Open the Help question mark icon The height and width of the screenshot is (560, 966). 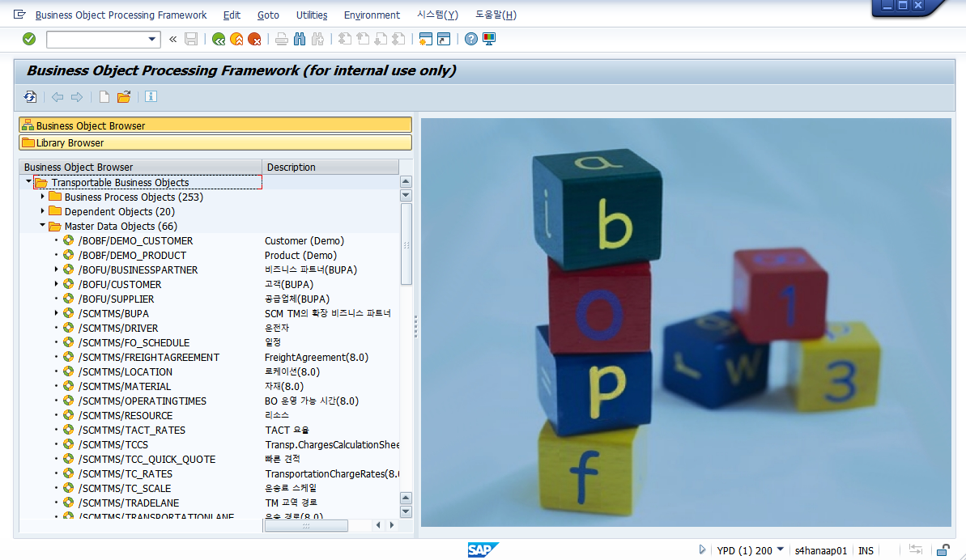(x=470, y=39)
